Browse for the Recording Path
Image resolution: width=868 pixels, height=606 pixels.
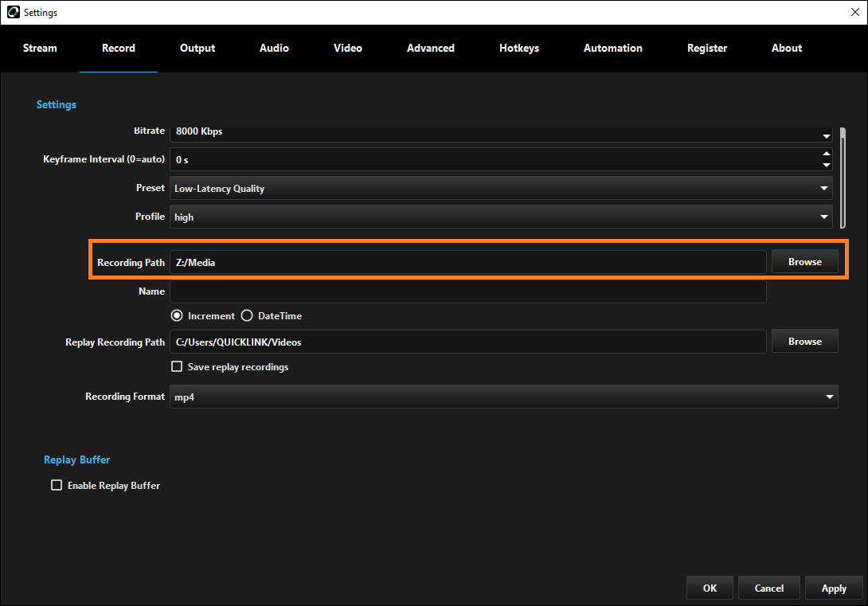tap(805, 262)
